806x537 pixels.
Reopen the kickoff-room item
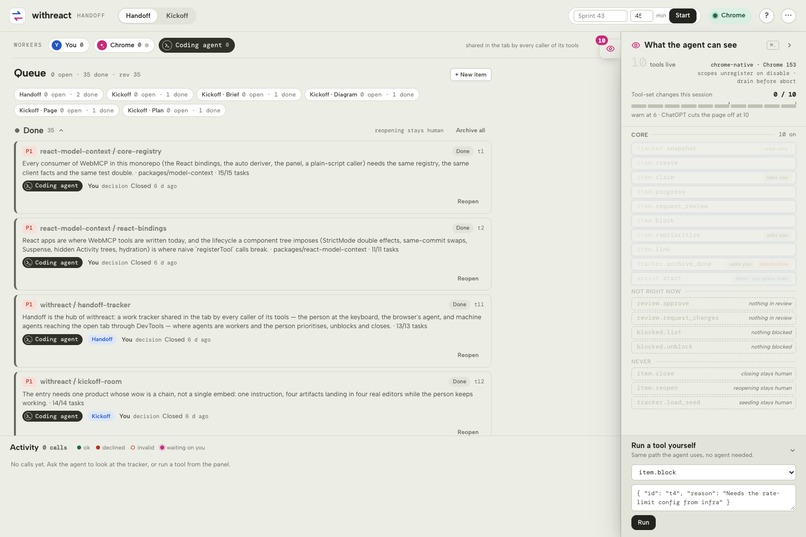coord(468,432)
